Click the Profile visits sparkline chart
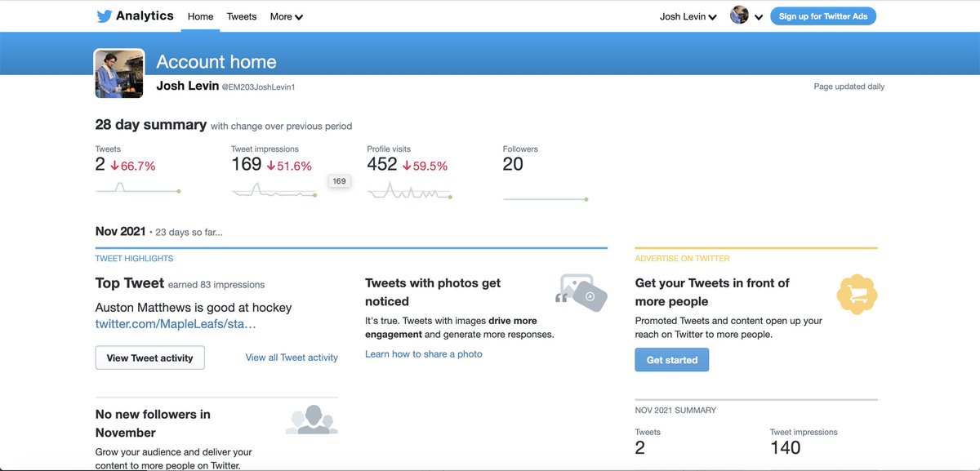Screen dimensions: 980x471 click(410, 191)
